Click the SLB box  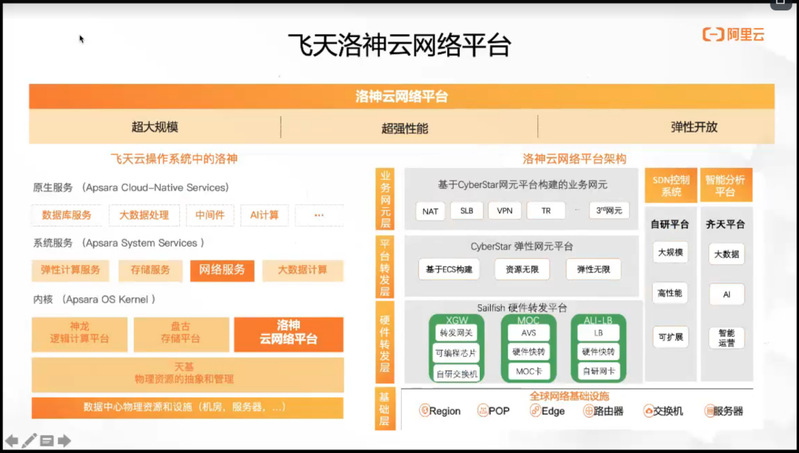[466, 211]
